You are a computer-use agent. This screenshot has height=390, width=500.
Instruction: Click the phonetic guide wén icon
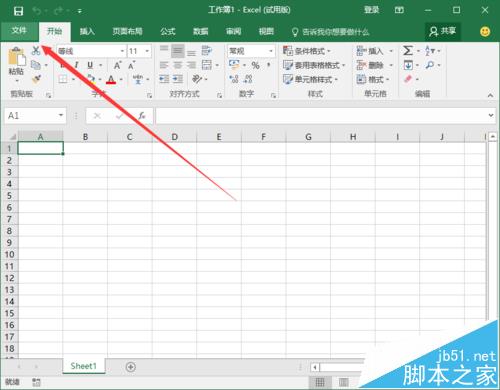pyautogui.click(x=137, y=79)
